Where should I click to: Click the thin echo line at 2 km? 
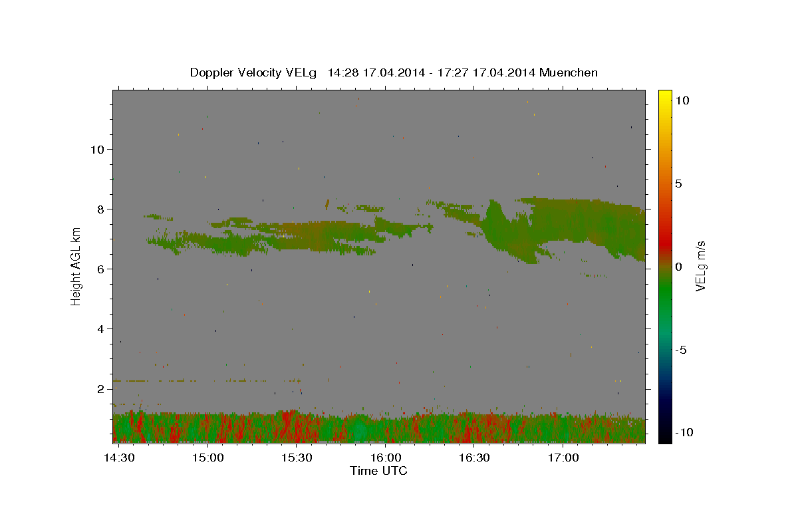[x=206, y=381]
